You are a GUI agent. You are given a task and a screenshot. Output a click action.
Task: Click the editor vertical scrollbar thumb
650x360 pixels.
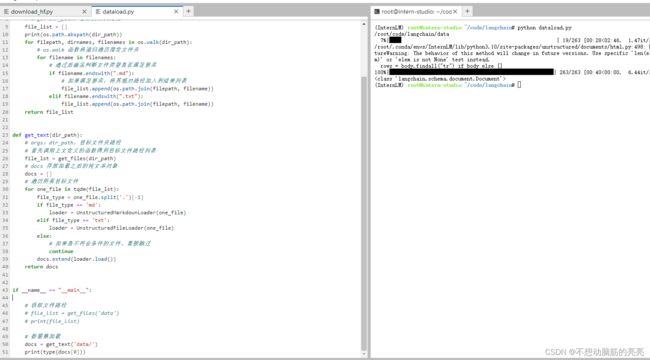coord(364,214)
